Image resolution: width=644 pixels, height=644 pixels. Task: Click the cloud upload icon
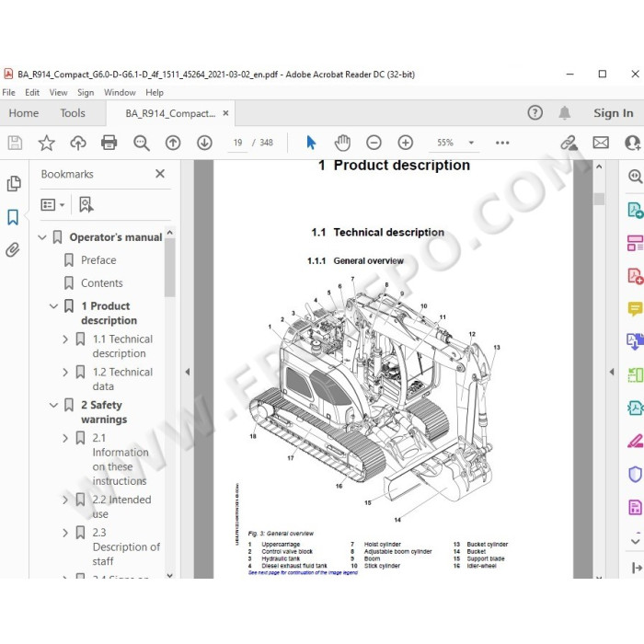tap(78, 143)
